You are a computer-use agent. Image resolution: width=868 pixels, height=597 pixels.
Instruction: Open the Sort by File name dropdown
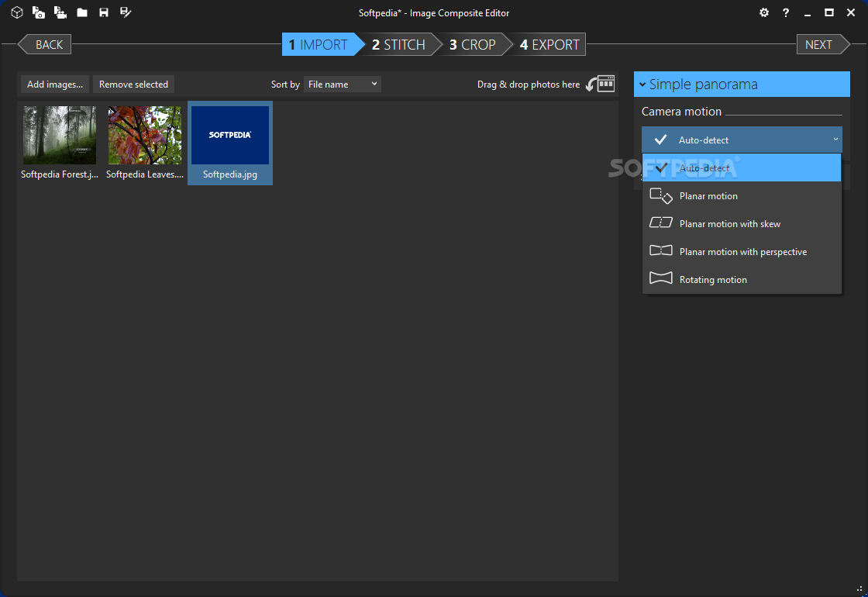click(x=342, y=85)
